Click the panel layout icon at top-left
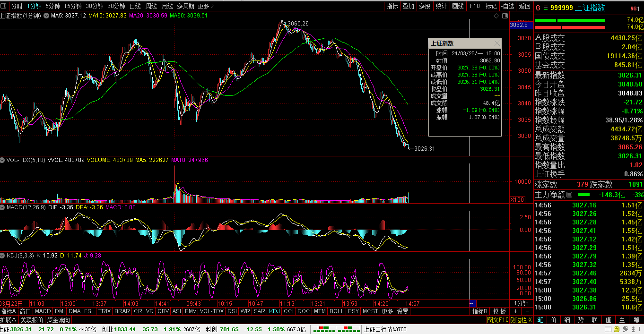This screenshot has height=334, width=644. pyautogui.click(x=4, y=6)
